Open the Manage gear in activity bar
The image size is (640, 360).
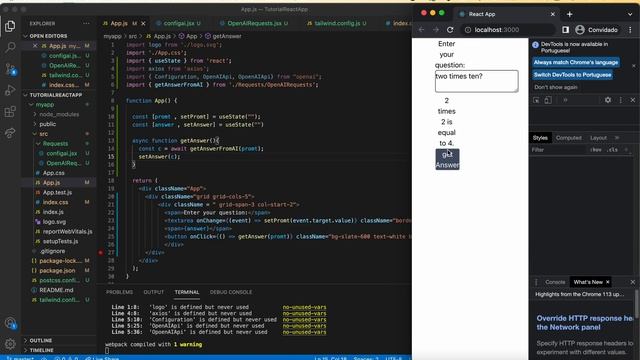pyautogui.click(x=10, y=344)
